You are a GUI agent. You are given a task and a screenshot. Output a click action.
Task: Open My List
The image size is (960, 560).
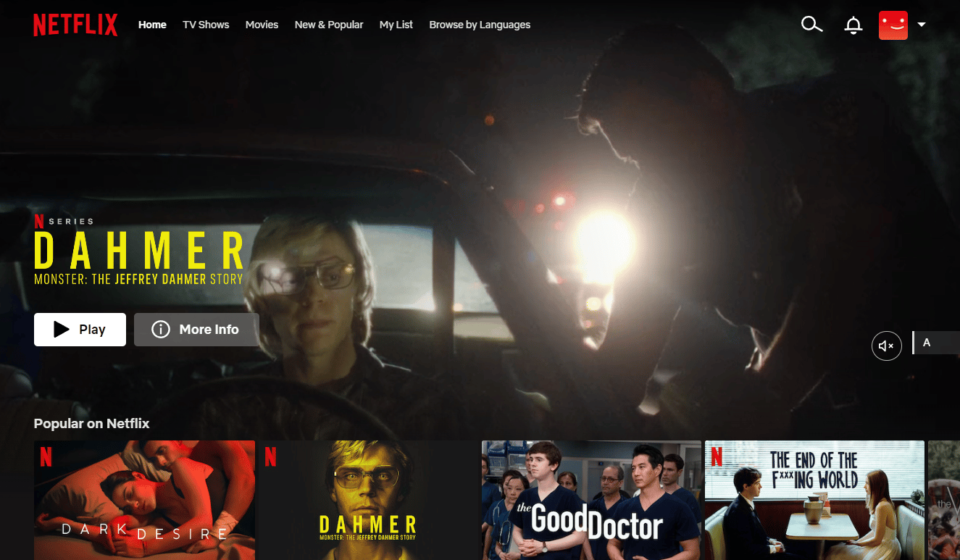396,25
